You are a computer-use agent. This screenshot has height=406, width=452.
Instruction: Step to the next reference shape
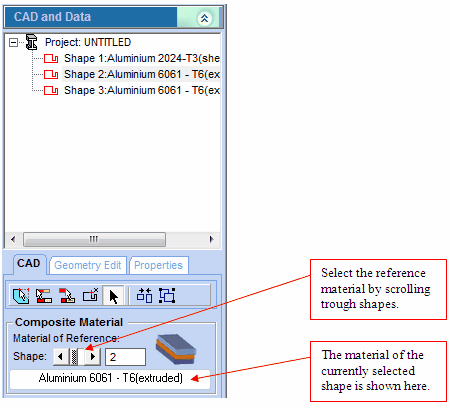click(x=93, y=356)
